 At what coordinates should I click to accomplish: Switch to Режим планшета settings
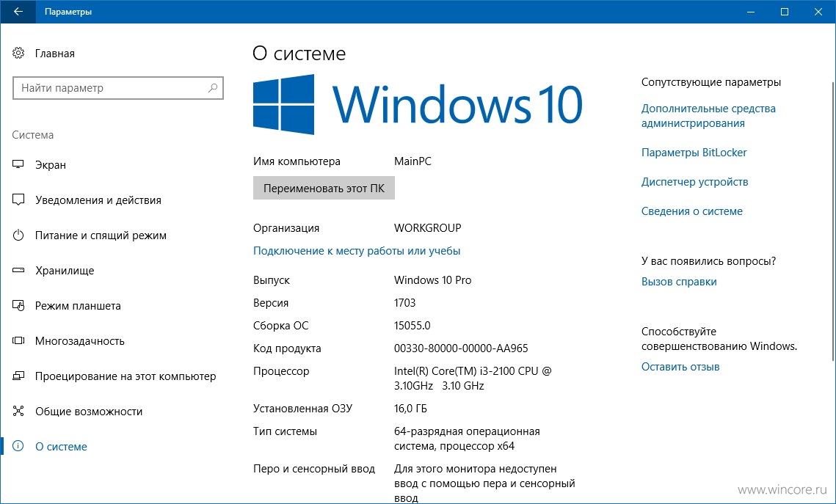click(x=78, y=306)
